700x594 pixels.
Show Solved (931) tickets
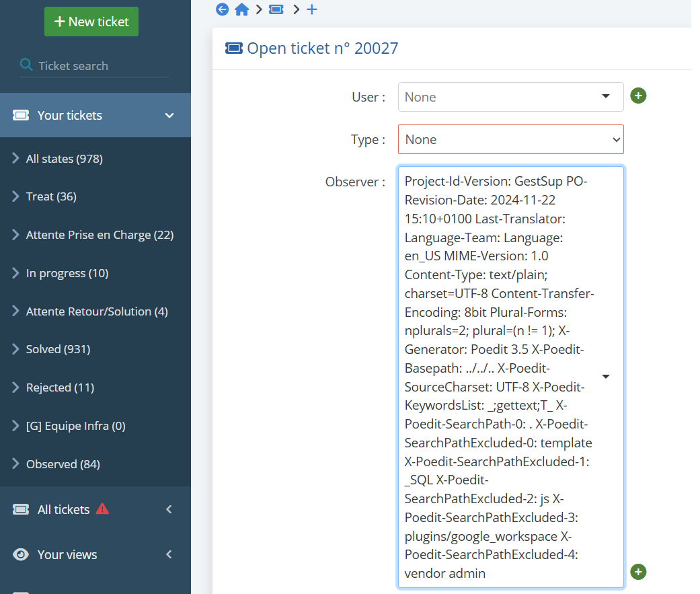click(58, 349)
